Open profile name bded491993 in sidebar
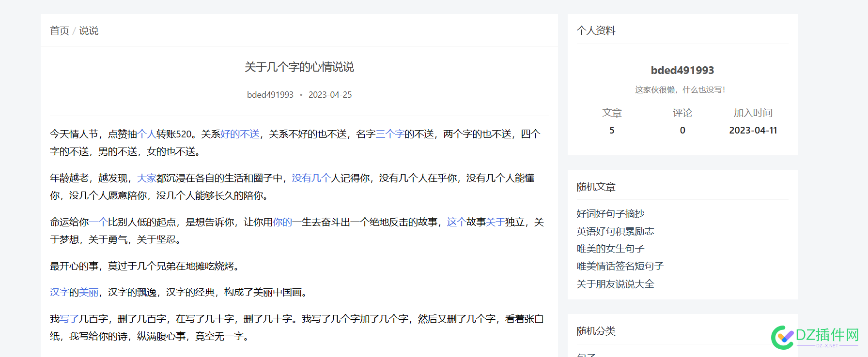Screen dimensions: 868x357 click(682, 70)
